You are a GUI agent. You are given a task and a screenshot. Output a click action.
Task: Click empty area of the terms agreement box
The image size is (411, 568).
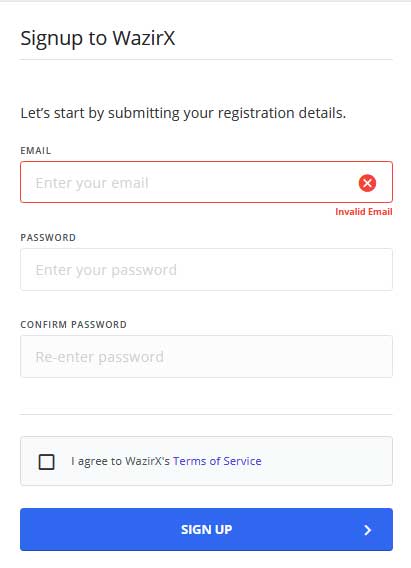pyautogui.click(x=326, y=461)
